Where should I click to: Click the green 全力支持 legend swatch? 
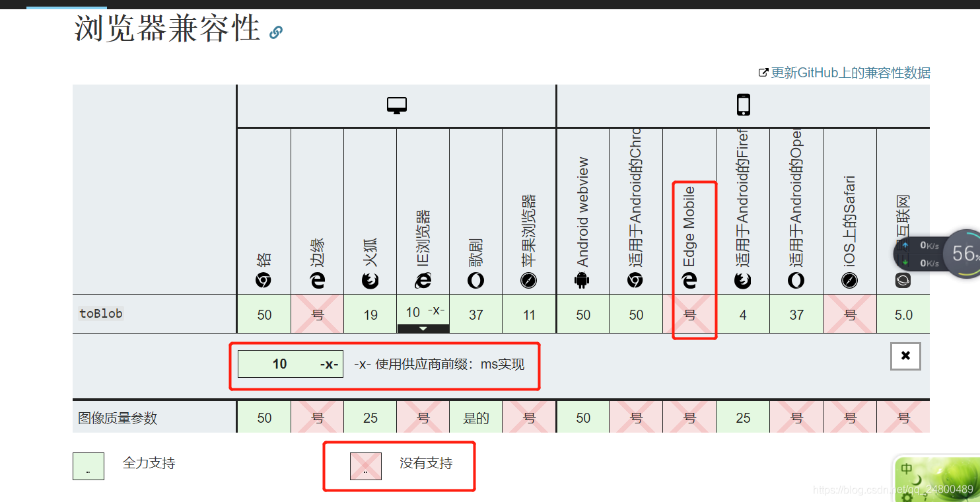[x=88, y=466]
